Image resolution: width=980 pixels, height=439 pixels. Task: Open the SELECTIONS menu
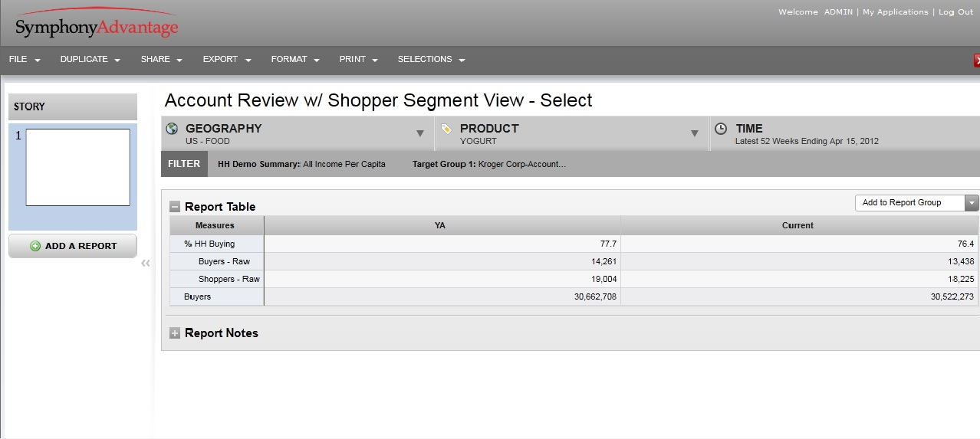(x=431, y=60)
